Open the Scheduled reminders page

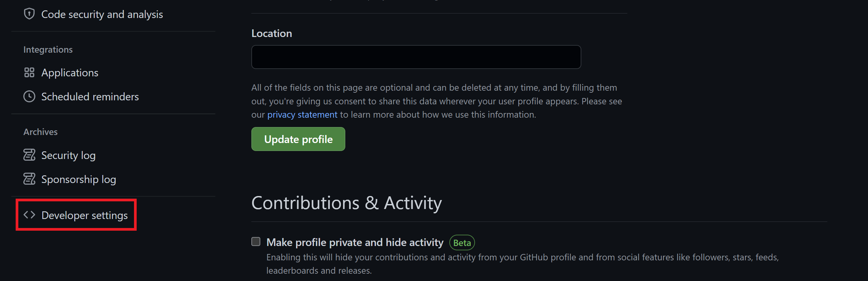tap(90, 97)
